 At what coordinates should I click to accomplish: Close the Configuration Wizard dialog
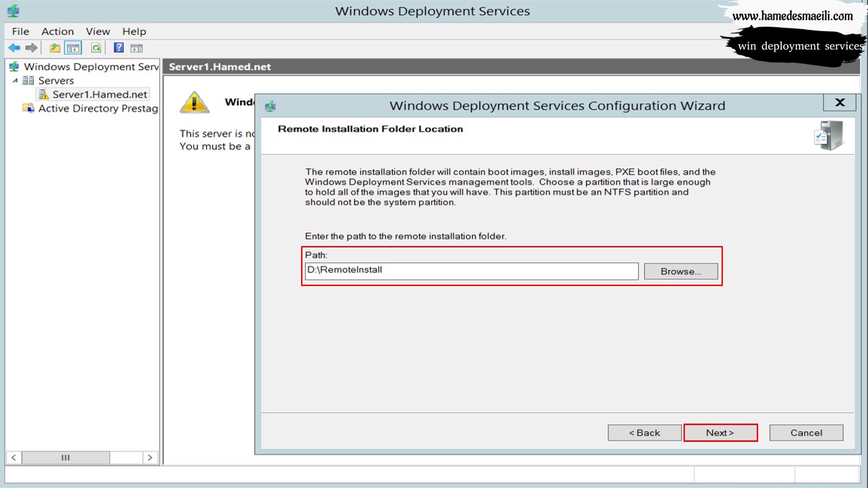[x=840, y=102]
